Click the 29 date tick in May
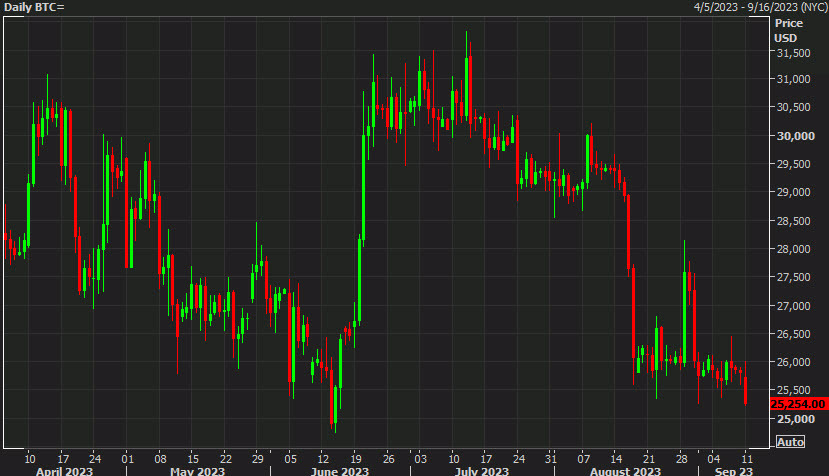The height and width of the screenshot is (476, 829). pyautogui.click(x=257, y=459)
